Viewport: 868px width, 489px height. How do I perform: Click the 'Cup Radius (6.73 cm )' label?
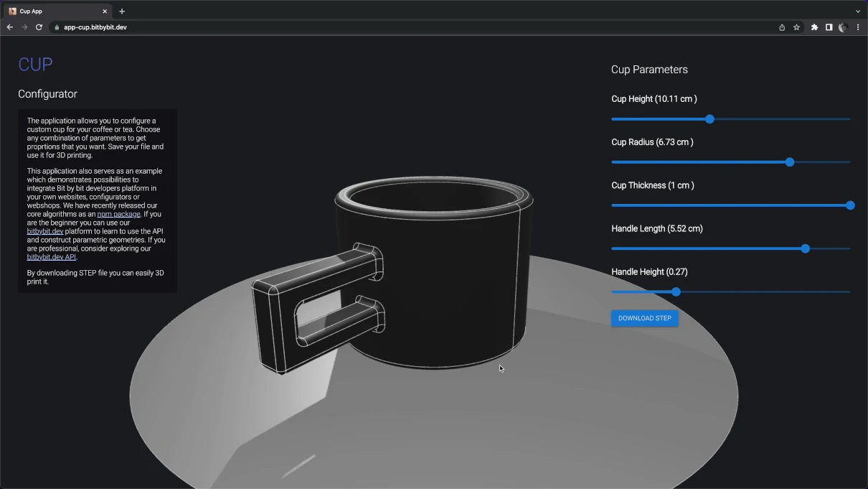pyautogui.click(x=652, y=142)
